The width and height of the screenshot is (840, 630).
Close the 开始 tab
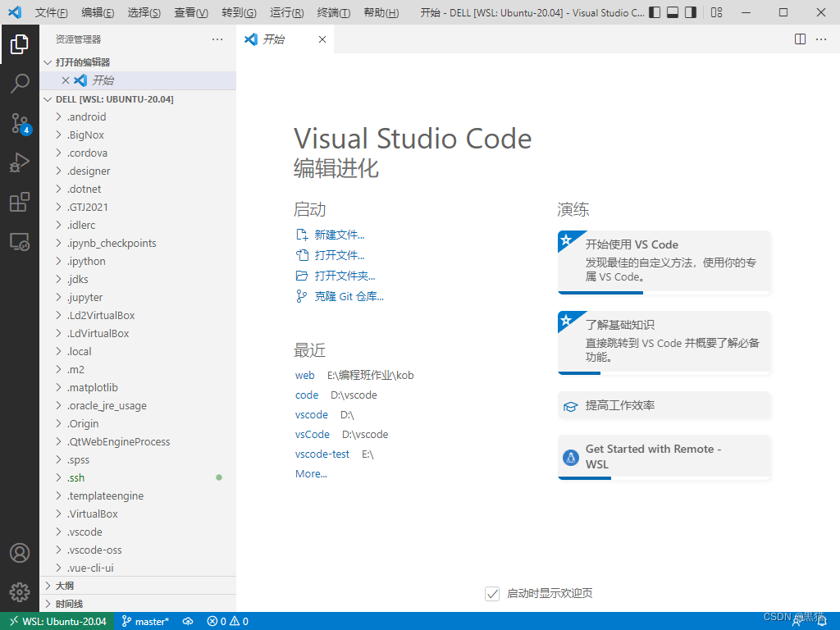322,39
